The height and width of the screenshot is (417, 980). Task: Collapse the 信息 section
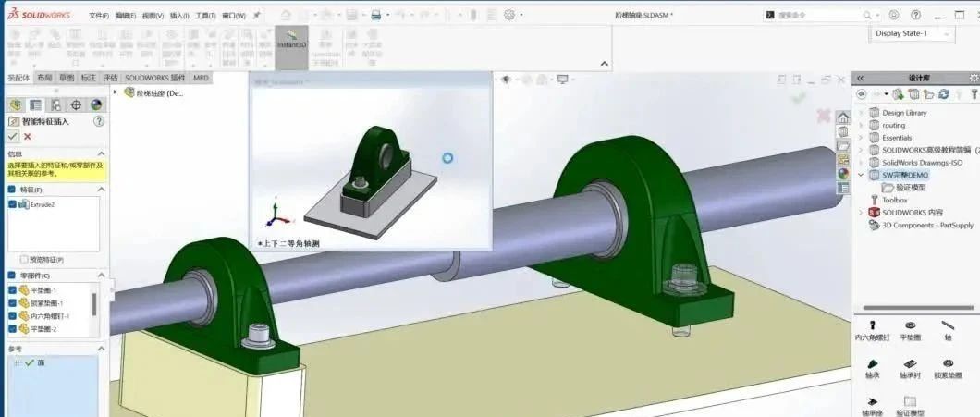[102, 153]
